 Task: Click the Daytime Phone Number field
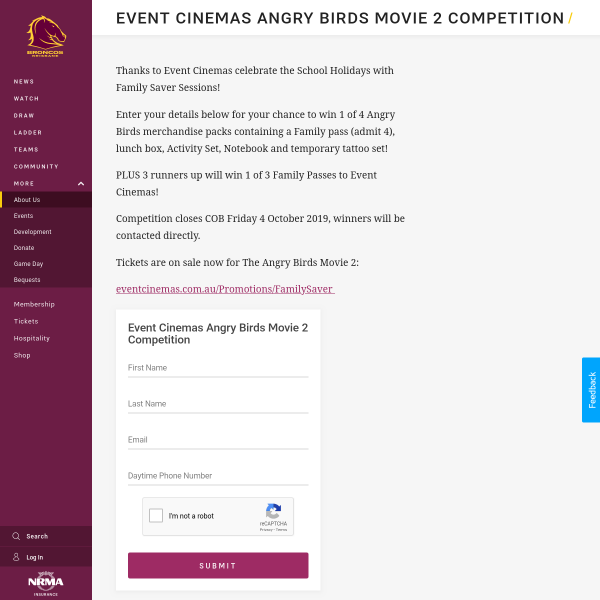point(218,476)
